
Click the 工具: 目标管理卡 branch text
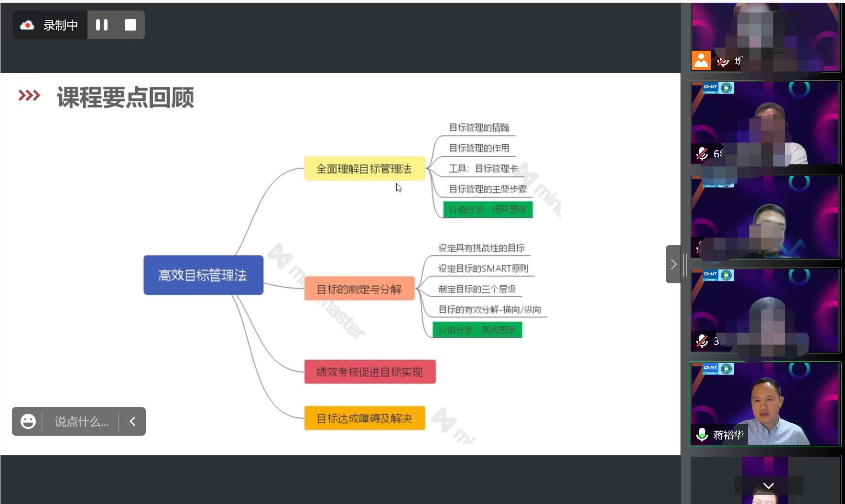483,169
